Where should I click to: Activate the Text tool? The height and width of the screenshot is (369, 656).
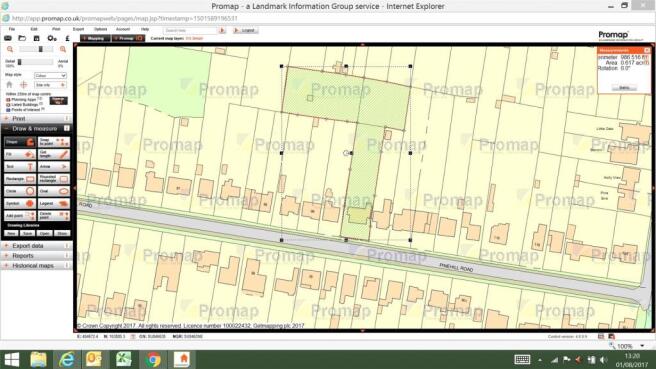pos(20,167)
